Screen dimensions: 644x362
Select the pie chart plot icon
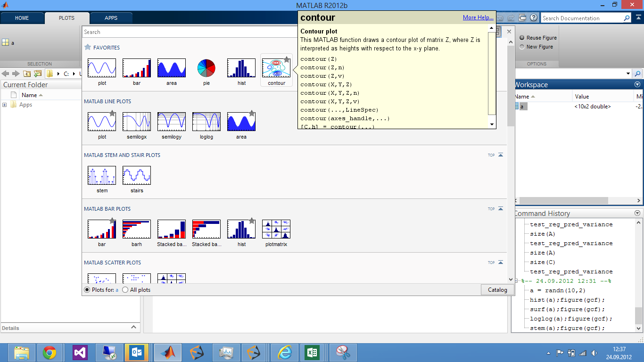206,68
